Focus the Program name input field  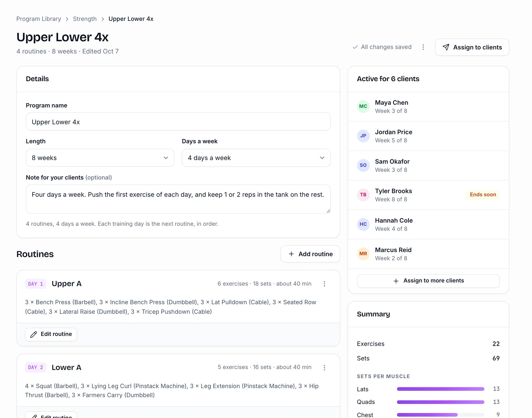click(x=178, y=122)
